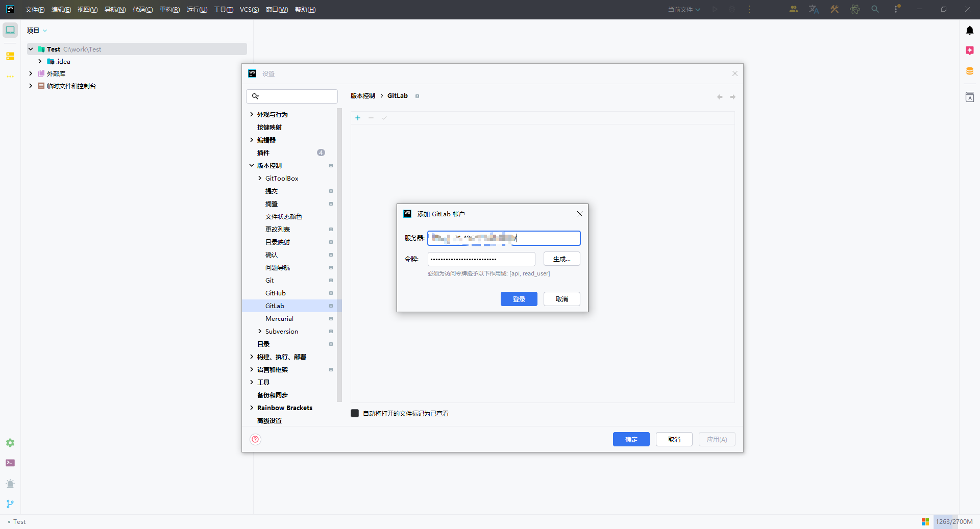
Task: Click the memory indicator 1263/2700M
Action: (x=954, y=521)
